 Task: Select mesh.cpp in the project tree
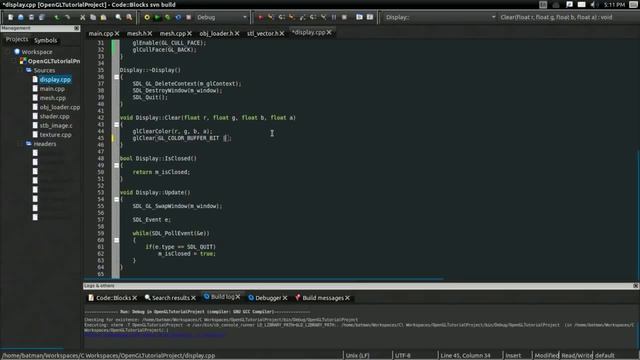pos(52,98)
